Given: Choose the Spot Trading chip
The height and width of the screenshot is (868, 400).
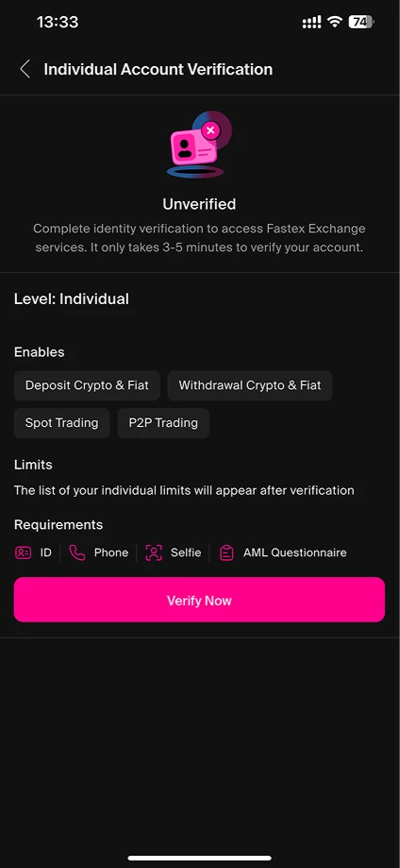Looking at the screenshot, I should (x=62, y=423).
